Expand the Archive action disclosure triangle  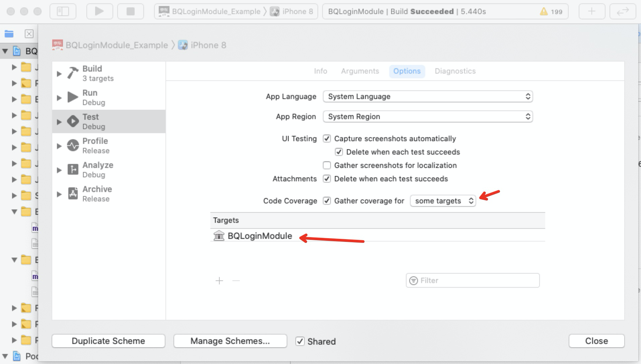59,194
